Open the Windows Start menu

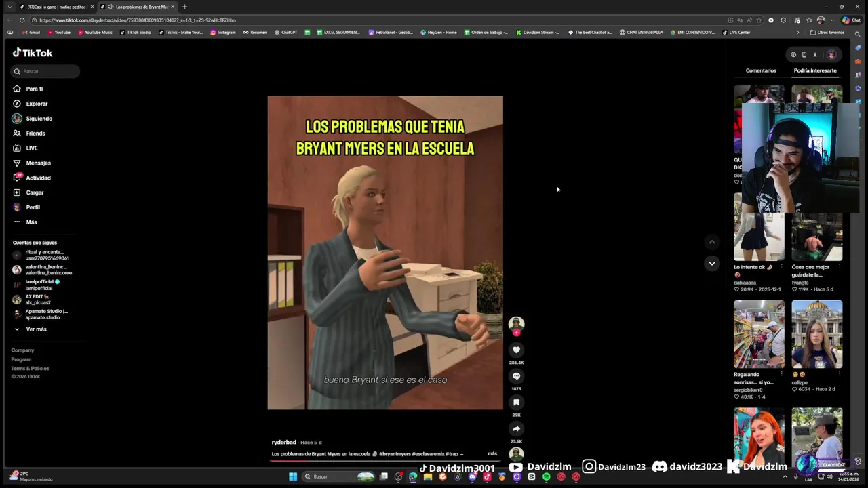(293, 476)
